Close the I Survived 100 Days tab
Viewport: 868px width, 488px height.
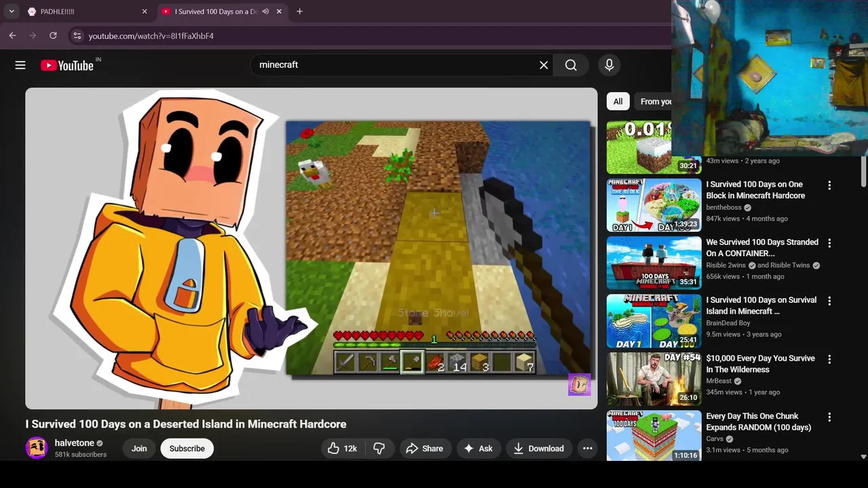tap(279, 12)
